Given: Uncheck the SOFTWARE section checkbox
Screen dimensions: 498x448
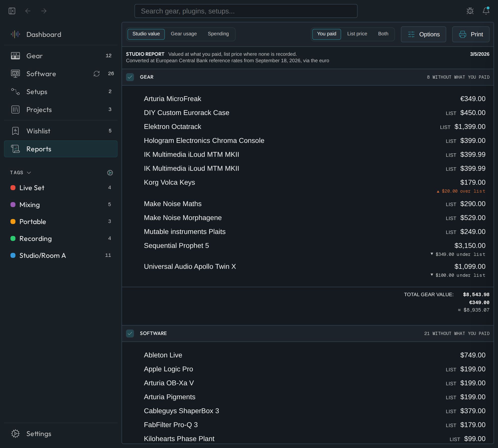Looking at the screenshot, I should [x=130, y=334].
